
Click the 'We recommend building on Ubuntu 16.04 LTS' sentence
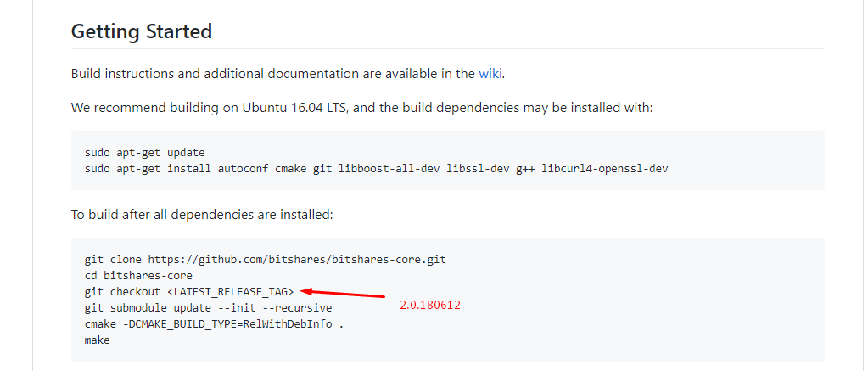pos(362,107)
